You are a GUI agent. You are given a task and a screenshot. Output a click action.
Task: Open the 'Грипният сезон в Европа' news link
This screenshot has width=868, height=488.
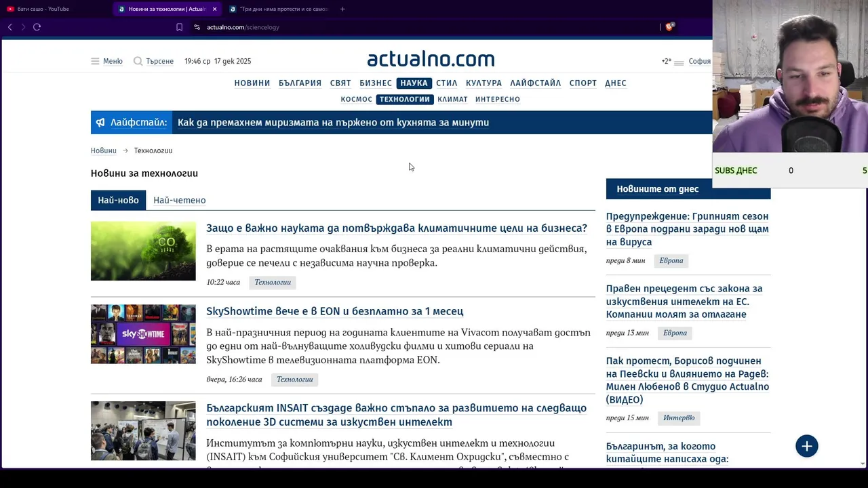pos(687,229)
